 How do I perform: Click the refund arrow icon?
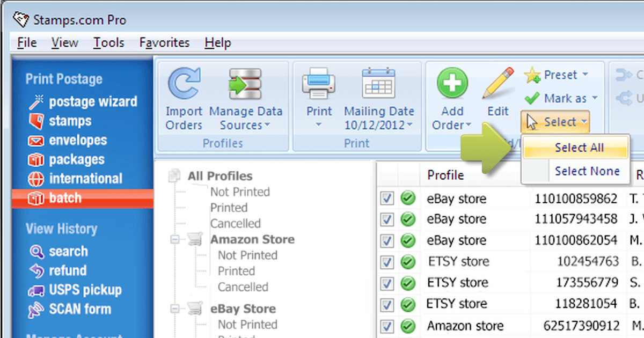(36, 271)
